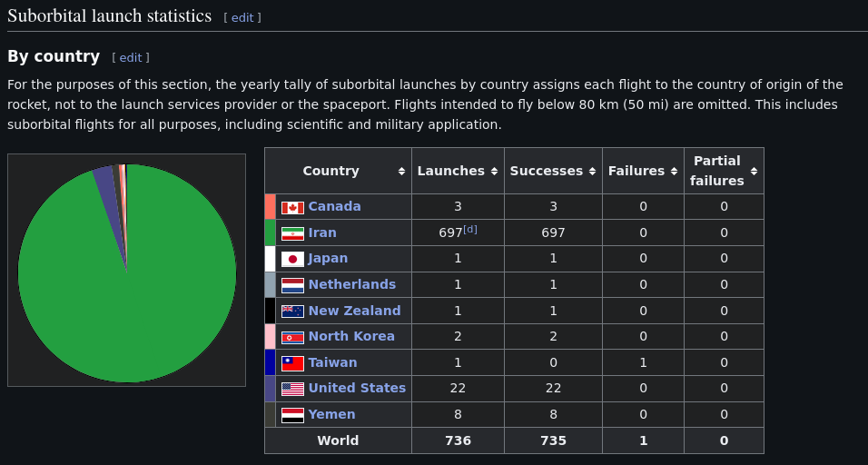This screenshot has height=465, width=868.
Task: Click the Yemen launches value 8
Action: point(458,415)
